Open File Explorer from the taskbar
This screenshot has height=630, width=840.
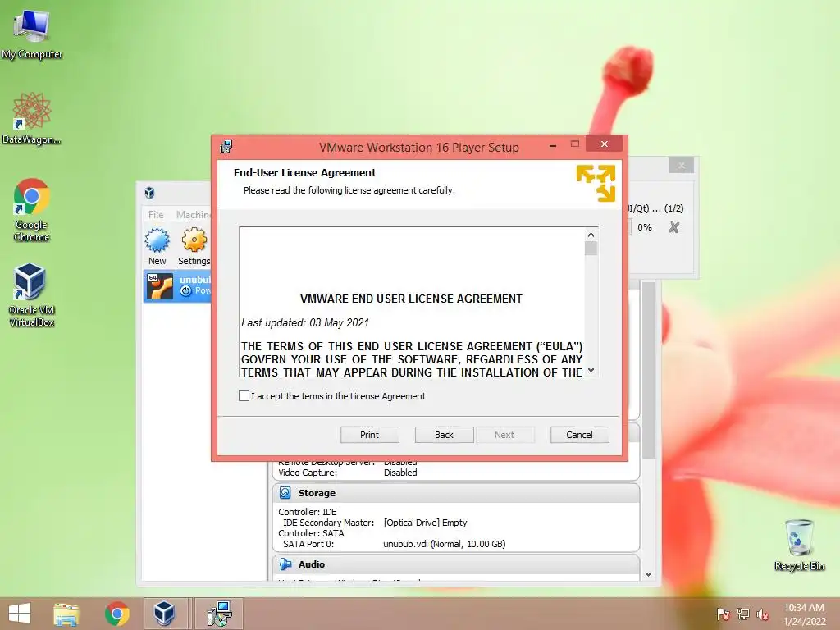tap(66, 614)
